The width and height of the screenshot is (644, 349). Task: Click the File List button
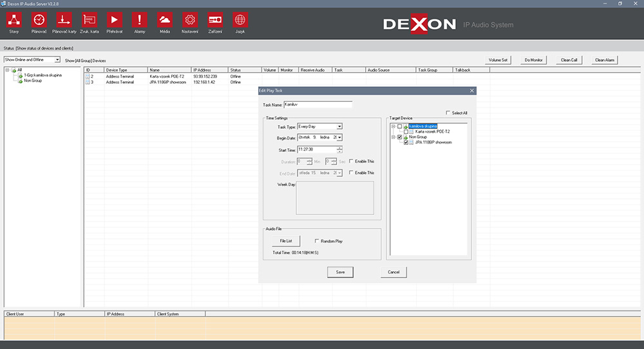coord(286,241)
